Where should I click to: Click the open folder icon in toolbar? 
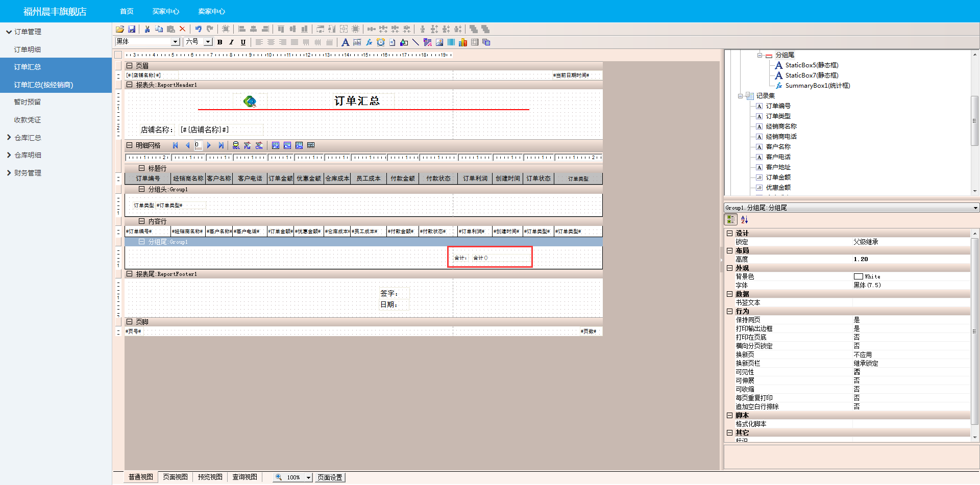coord(120,29)
